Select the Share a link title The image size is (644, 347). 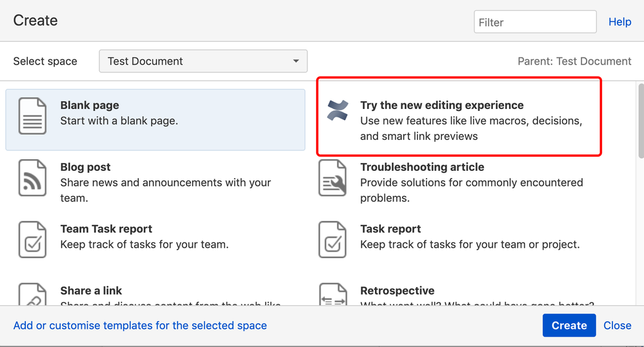[x=91, y=291]
